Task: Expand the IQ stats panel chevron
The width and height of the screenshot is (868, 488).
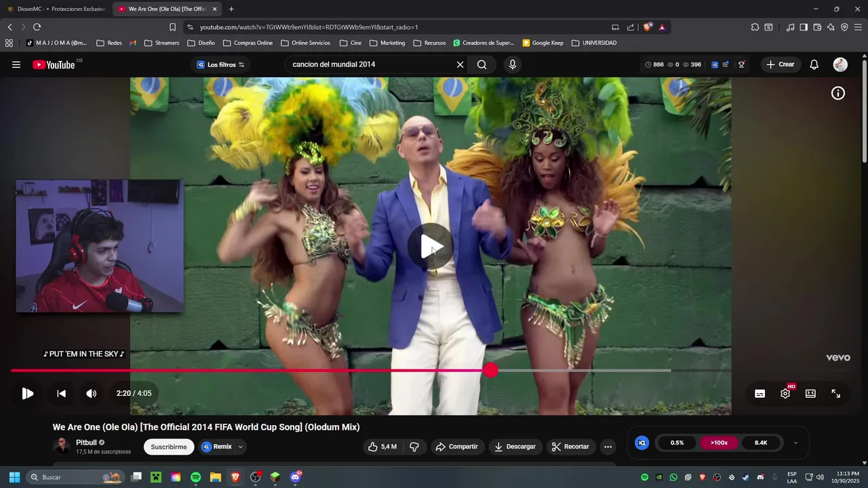Action: 795,443
